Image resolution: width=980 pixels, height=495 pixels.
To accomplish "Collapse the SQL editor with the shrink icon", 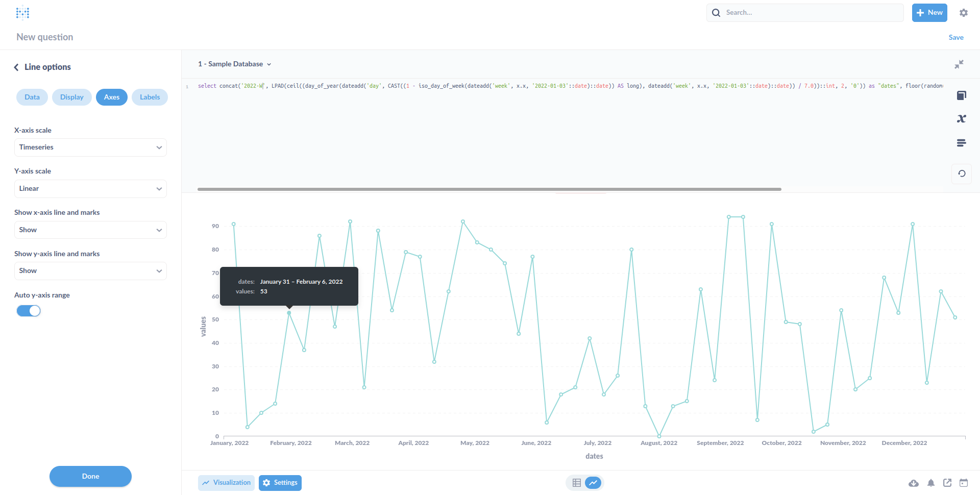I will tap(959, 64).
